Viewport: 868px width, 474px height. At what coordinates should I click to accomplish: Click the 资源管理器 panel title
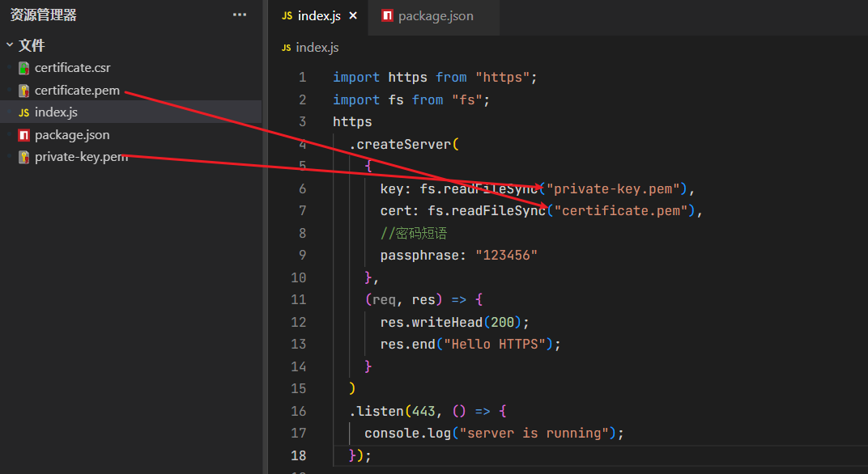pyautogui.click(x=44, y=15)
